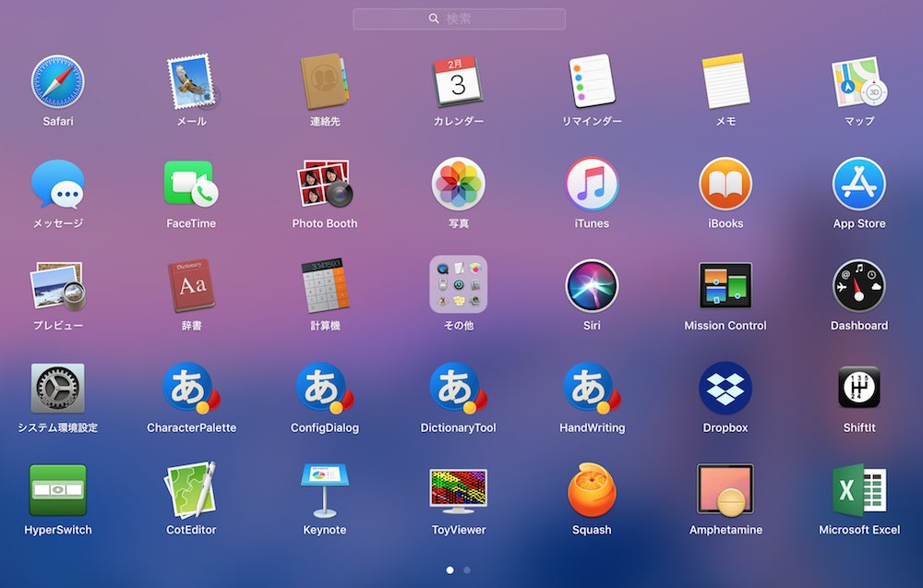923x588 pixels.
Task: Open the カレンダー calendar app
Action: click(458, 82)
